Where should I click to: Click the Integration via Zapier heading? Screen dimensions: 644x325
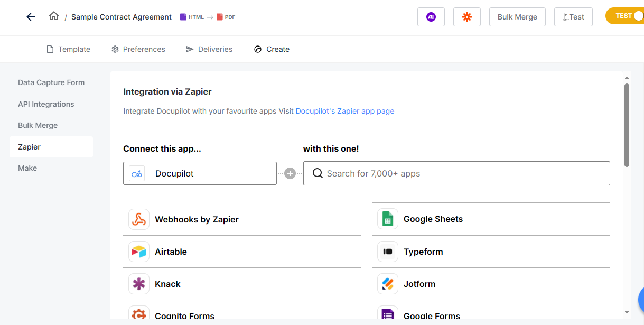point(167,91)
